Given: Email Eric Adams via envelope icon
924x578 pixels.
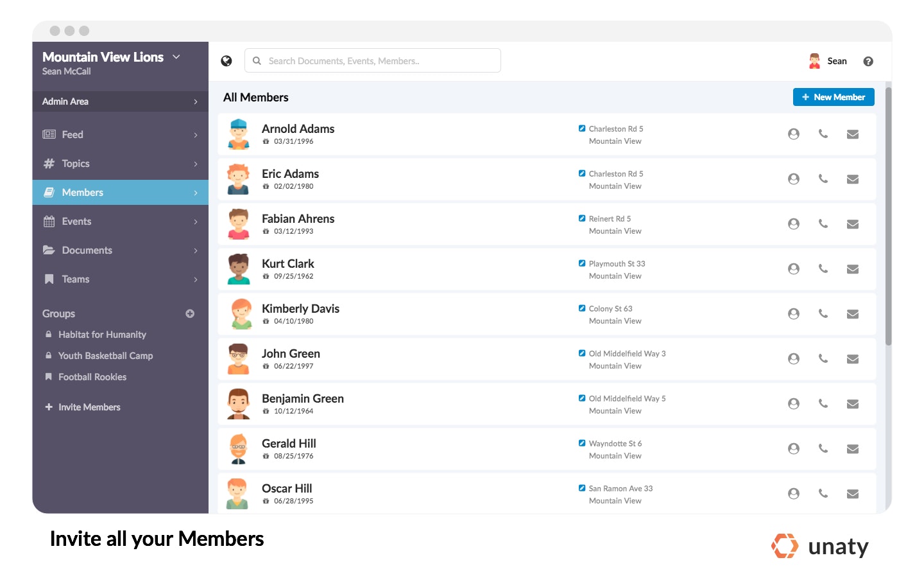Looking at the screenshot, I should pyautogui.click(x=853, y=179).
